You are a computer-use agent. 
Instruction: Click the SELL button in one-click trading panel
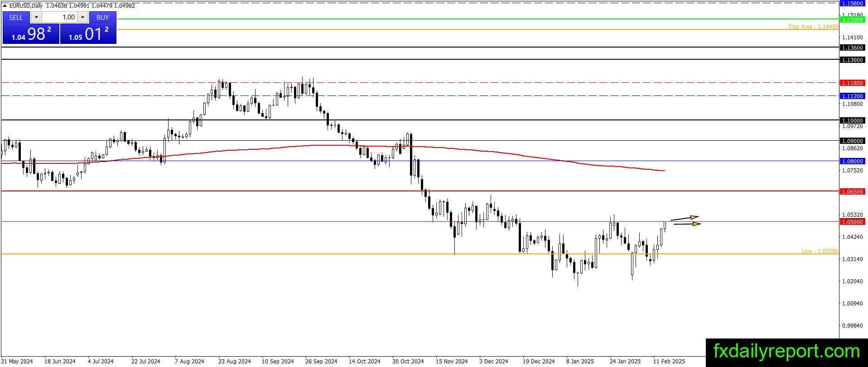16,17
